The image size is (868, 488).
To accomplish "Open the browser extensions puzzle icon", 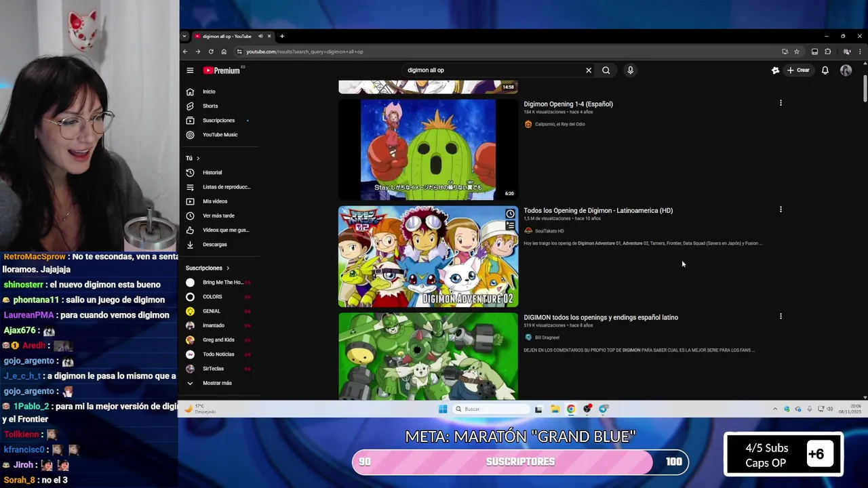I will [827, 52].
